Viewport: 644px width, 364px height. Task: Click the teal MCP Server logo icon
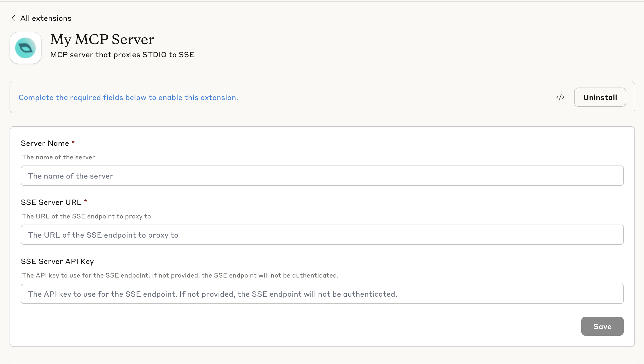[26, 48]
